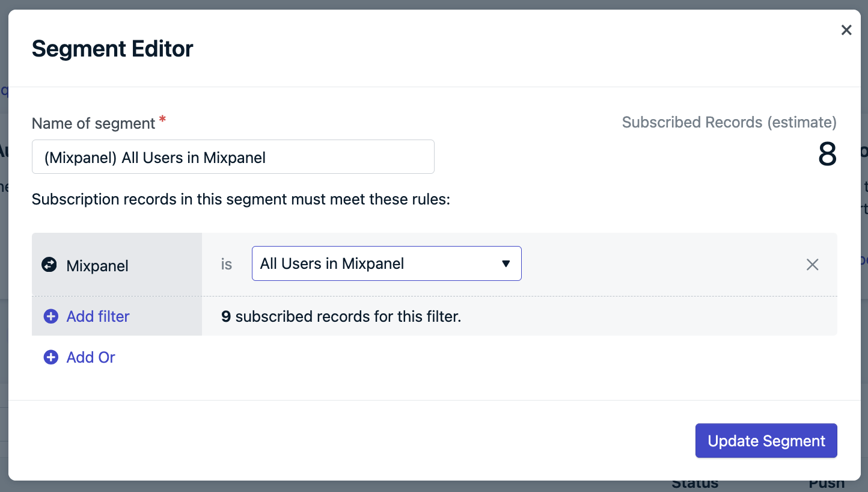The width and height of the screenshot is (868, 492).
Task: Click the Add Or link
Action: click(x=91, y=357)
